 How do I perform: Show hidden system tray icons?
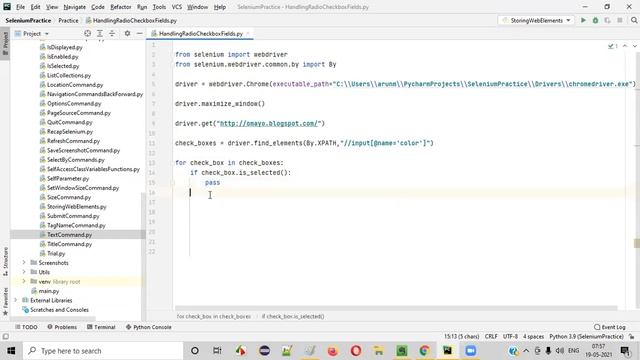pyautogui.click(x=526, y=351)
